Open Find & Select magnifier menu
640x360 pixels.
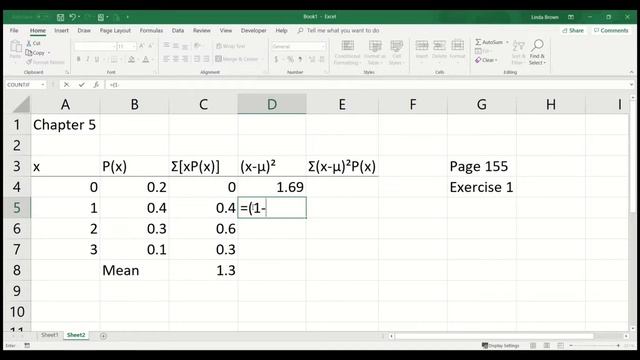pos(537,52)
